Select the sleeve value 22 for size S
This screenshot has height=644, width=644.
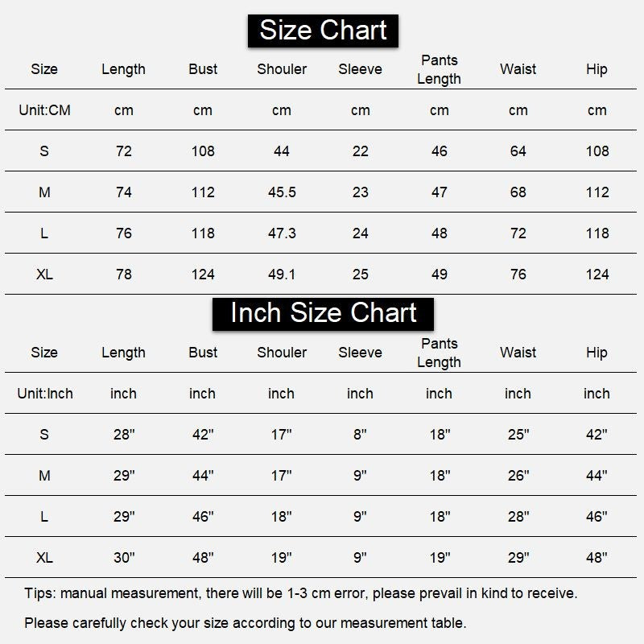pos(360,151)
